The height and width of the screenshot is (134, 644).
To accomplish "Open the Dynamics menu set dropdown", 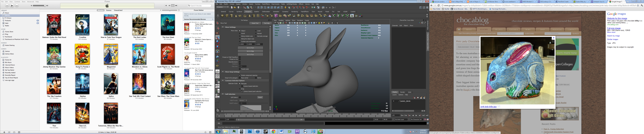I will click(223, 7).
